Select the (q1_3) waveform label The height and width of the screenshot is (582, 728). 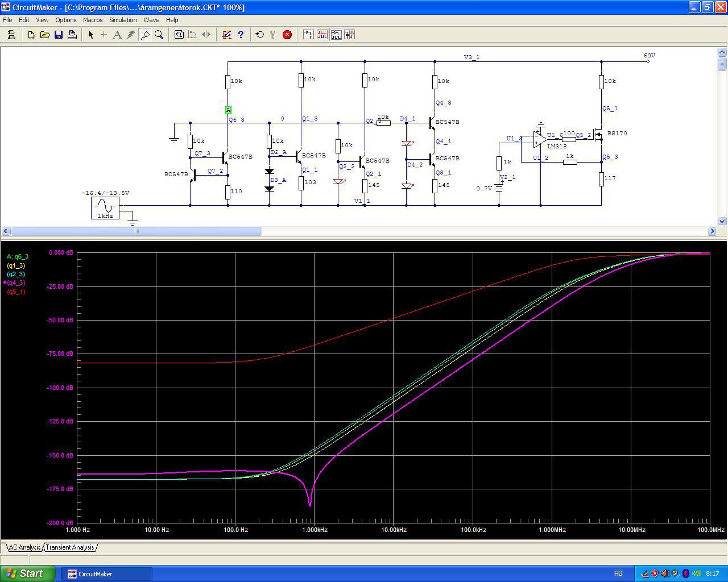coord(16,265)
